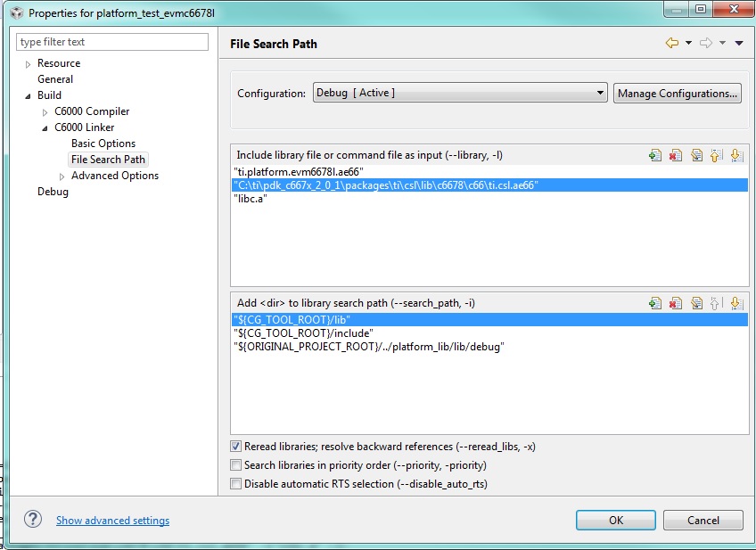The image size is (756, 550).
Task: Click the Manage Configurations button
Action: 678,93
